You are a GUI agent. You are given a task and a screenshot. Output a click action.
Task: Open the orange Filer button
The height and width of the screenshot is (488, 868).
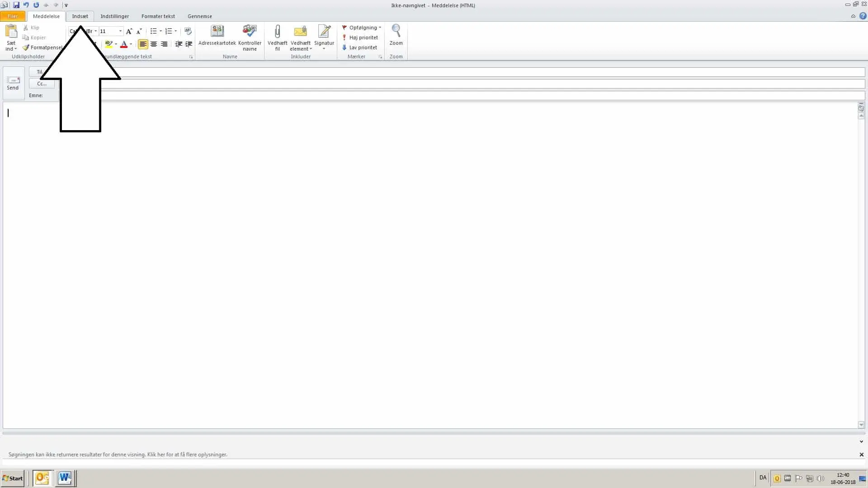click(x=13, y=16)
